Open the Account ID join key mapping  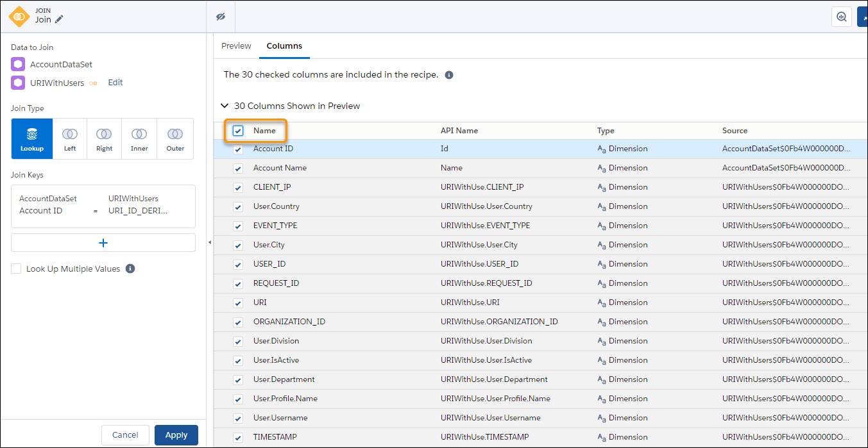[103, 205]
